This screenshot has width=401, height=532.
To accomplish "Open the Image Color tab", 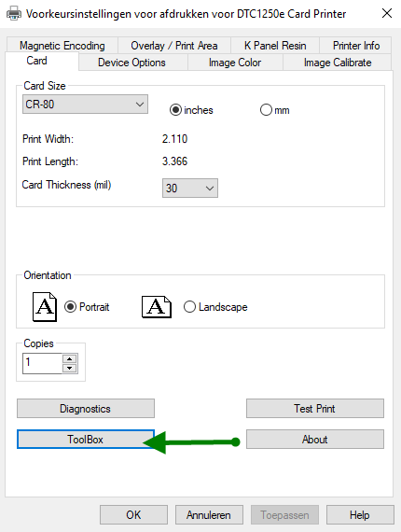I will [x=235, y=63].
